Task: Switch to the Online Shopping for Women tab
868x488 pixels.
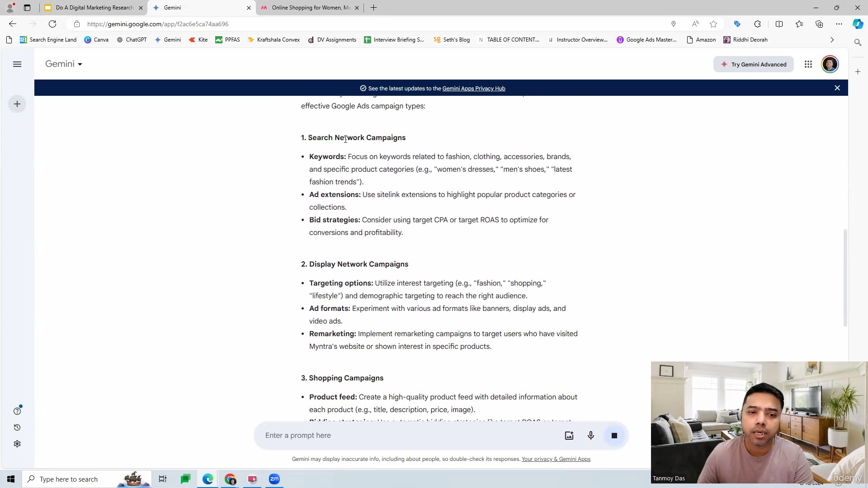Action: [310, 8]
